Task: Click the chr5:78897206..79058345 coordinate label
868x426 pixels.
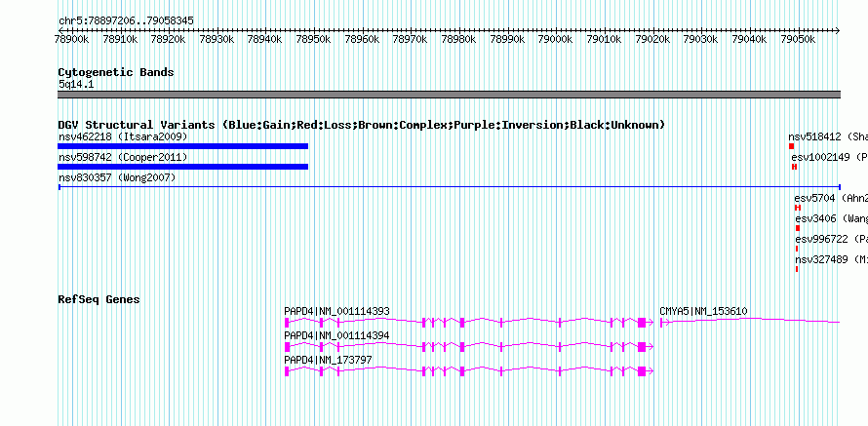Action: click(x=126, y=21)
